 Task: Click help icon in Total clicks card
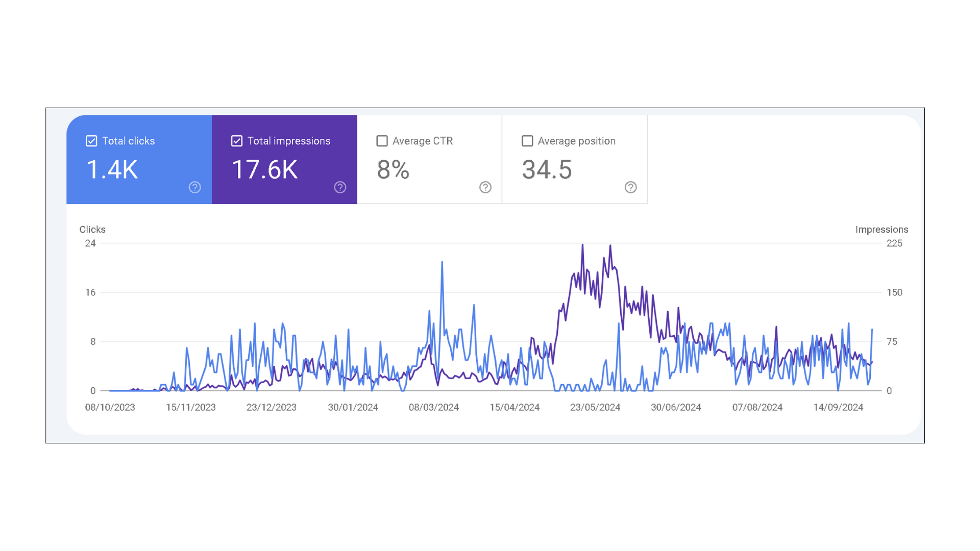[x=194, y=187]
